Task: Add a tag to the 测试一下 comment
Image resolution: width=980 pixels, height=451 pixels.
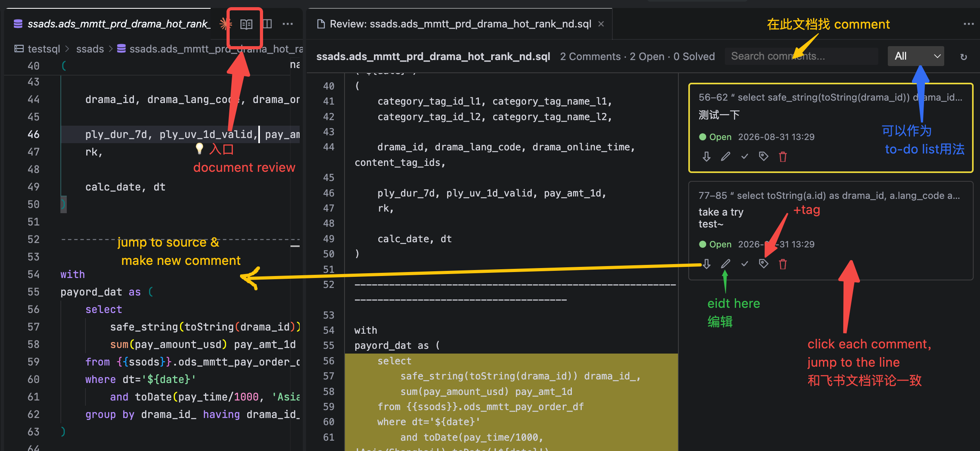Action: point(763,156)
